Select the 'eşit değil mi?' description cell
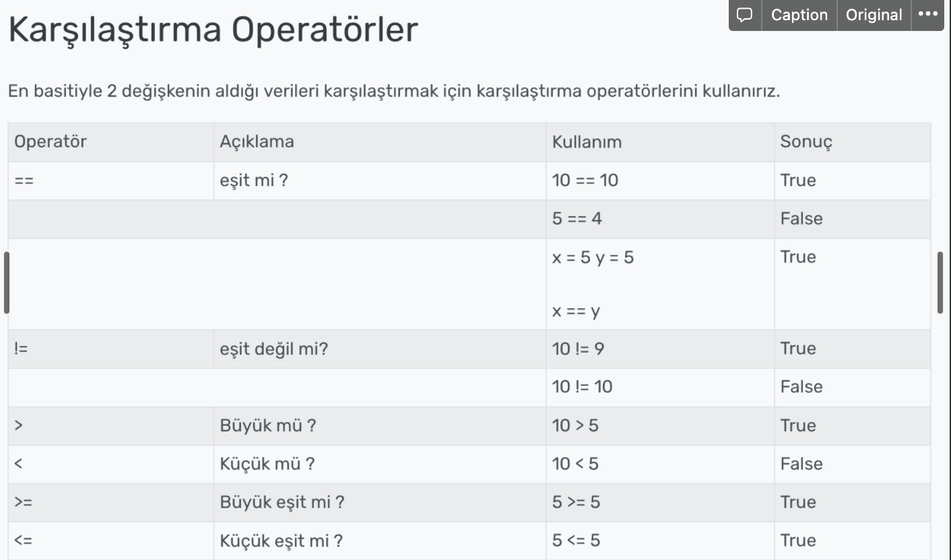 380,349
